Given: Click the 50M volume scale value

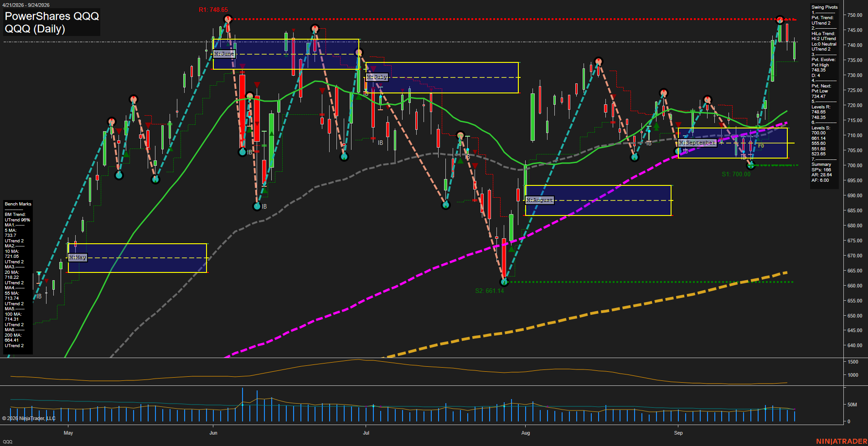Looking at the screenshot, I should point(852,405).
